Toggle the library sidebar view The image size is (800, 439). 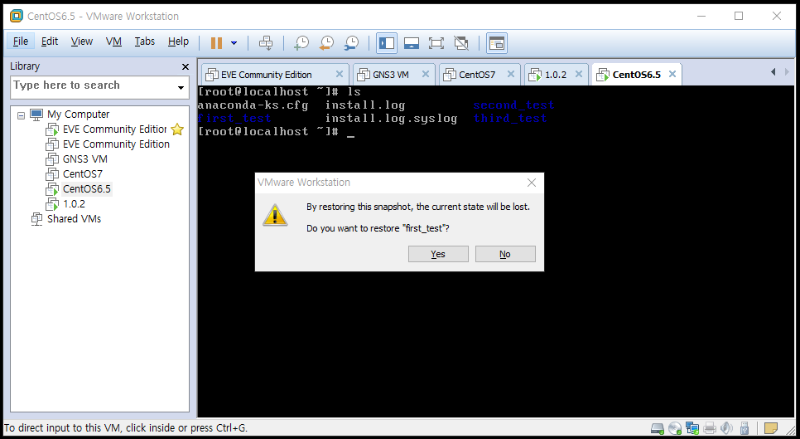(387, 43)
